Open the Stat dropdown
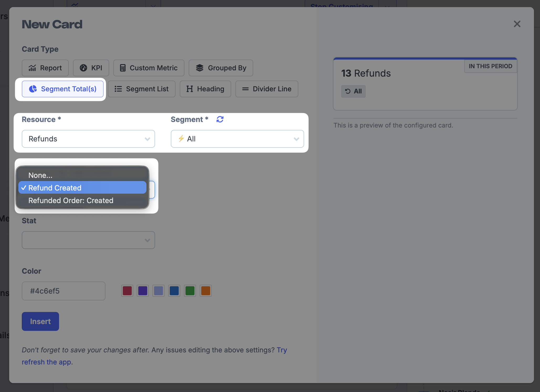Viewport: 540px width, 392px height. [x=88, y=240]
